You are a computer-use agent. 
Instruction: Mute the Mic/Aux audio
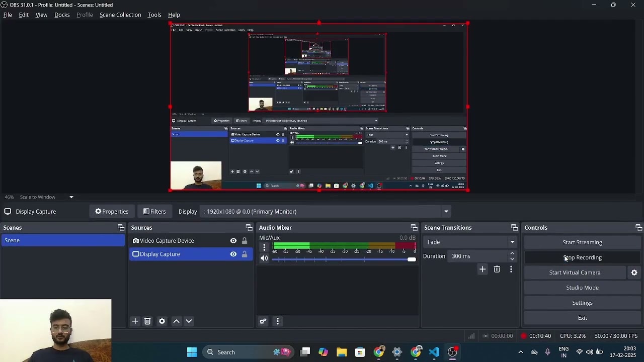(x=264, y=258)
